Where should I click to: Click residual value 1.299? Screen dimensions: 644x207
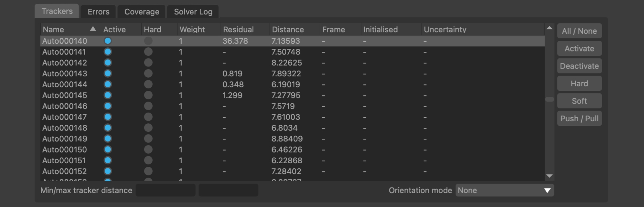232,95
